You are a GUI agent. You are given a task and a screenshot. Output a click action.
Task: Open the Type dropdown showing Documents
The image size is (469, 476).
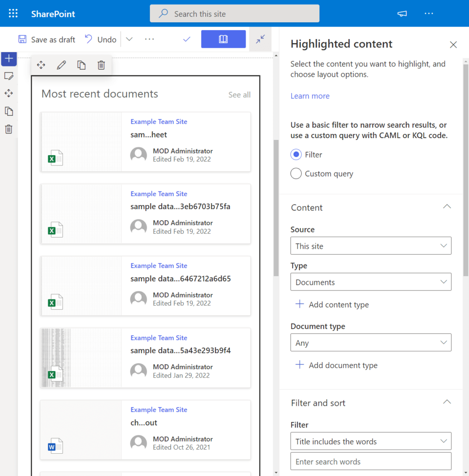tap(371, 282)
